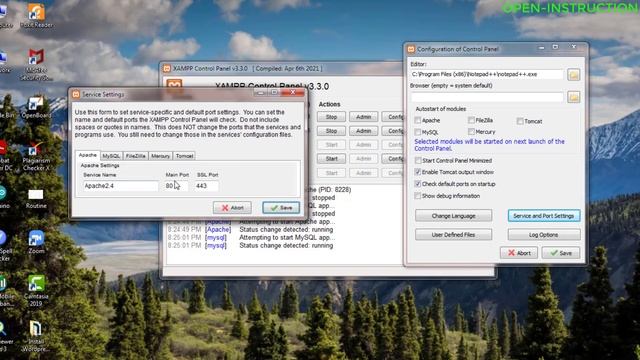Click SSL Port field showing 443
The height and width of the screenshot is (360, 640).
206,186
